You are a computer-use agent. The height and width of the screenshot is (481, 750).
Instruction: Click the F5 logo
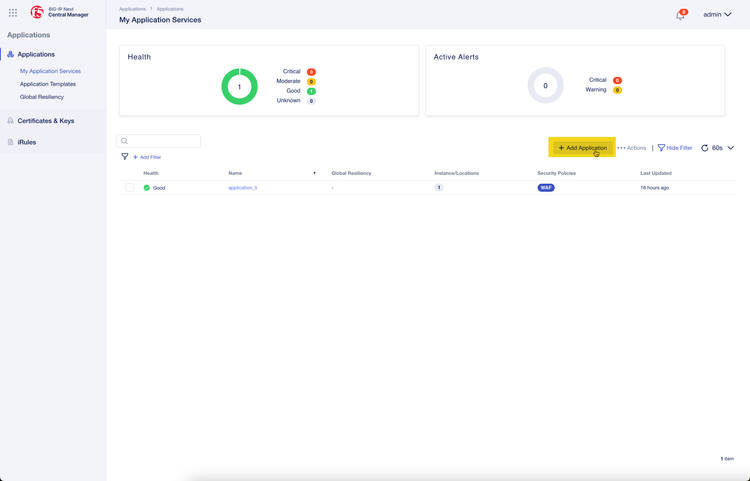tap(37, 13)
